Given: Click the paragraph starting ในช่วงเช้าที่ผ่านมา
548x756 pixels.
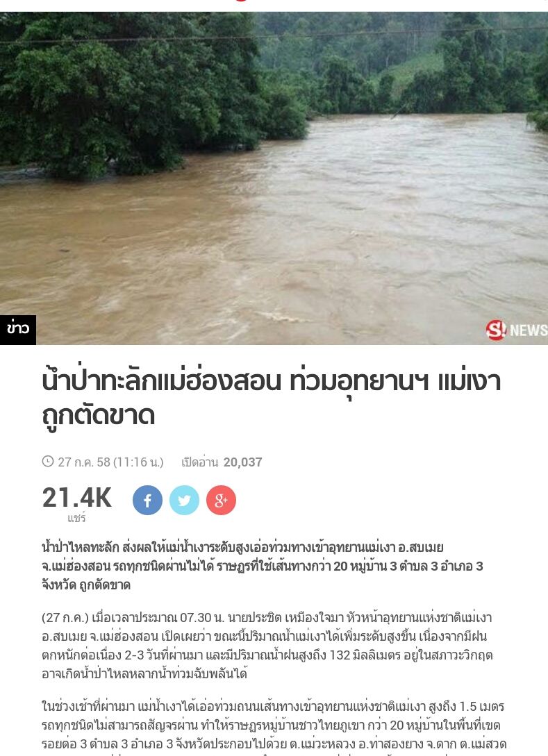Looking at the screenshot, I should (274, 725).
